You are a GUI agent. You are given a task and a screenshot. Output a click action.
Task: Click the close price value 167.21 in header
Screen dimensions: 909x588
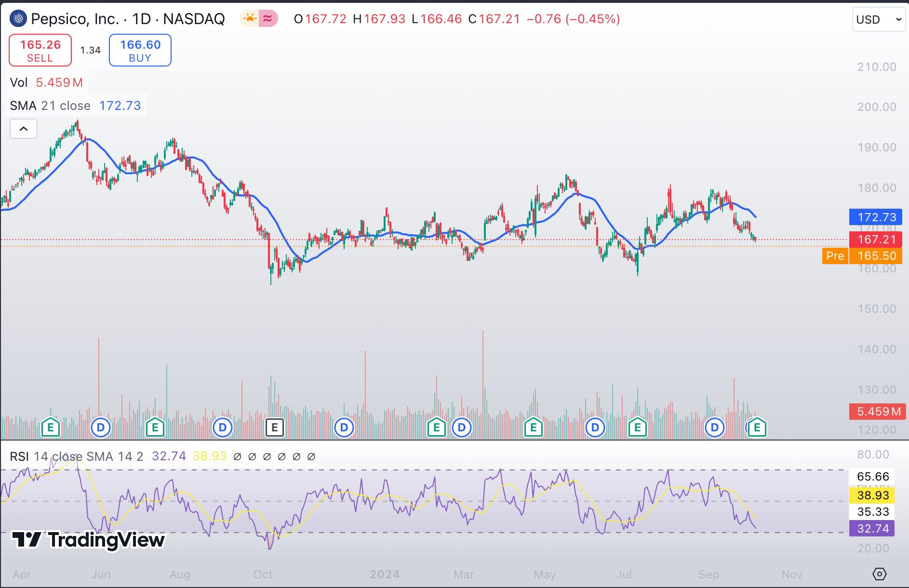[x=499, y=19]
